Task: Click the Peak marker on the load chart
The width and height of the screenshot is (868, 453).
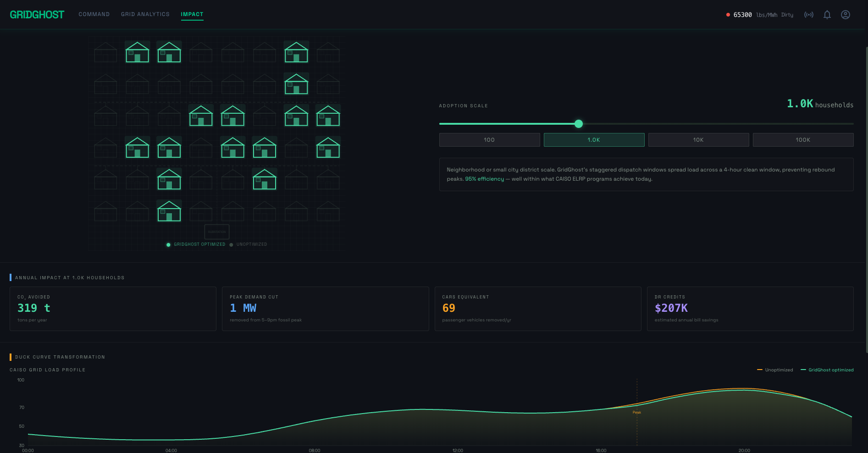Action: pyautogui.click(x=637, y=412)
